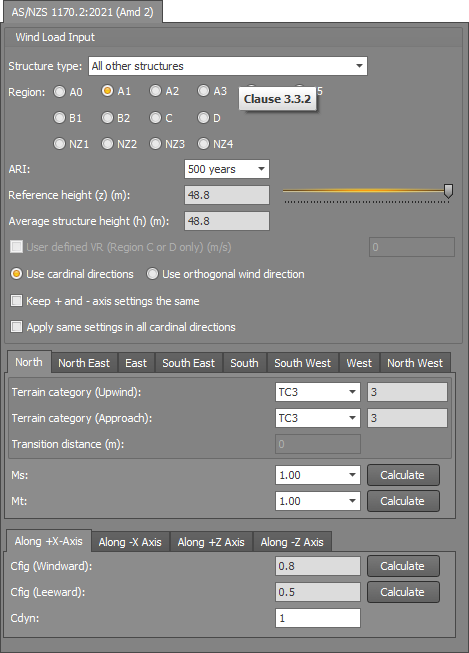Click Calculate button for Mt
Image resolution: width=469 pixels, height=653 pixels.
[403, 501]
